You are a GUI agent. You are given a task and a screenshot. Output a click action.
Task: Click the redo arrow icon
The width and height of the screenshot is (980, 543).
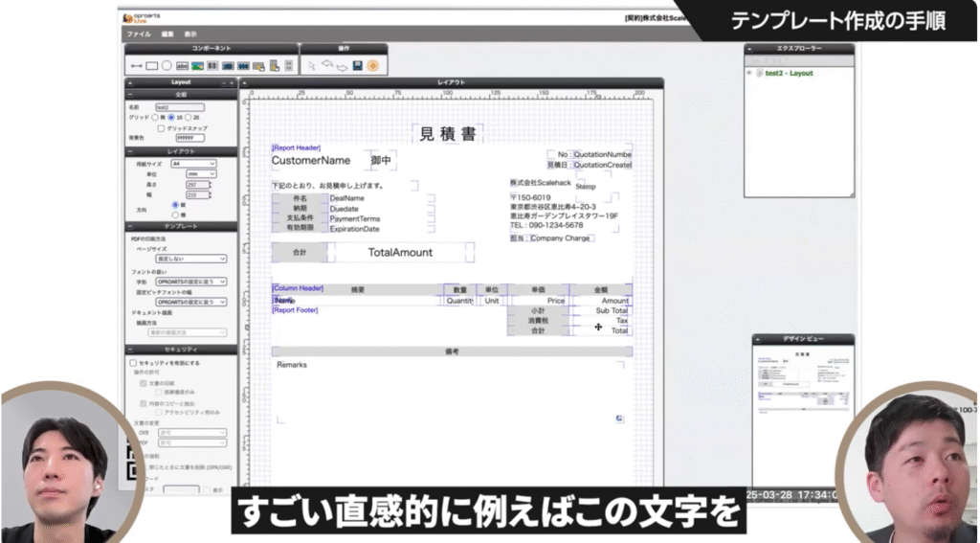[x=342, y=67]
